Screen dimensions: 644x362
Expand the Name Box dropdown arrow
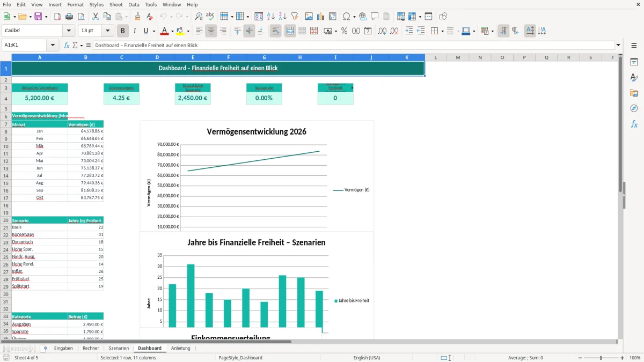click(x=53, y=45)
